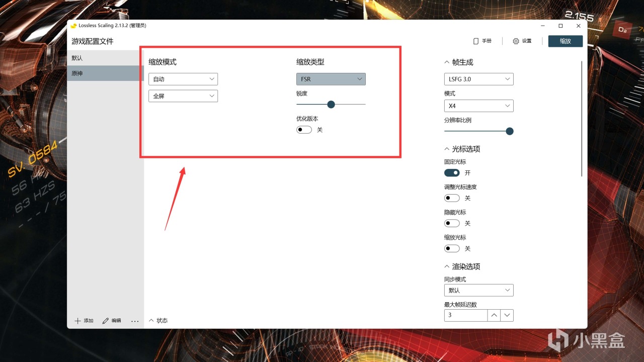Click the 缩放 scale button
The width and height of the screenshot is (644, 362).
(566, 41)
